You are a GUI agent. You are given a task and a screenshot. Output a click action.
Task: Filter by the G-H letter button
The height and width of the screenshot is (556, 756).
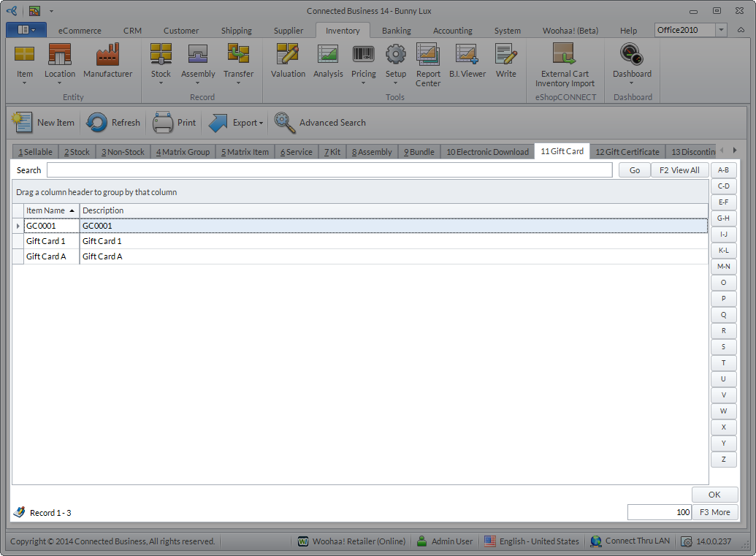[723, 218]
